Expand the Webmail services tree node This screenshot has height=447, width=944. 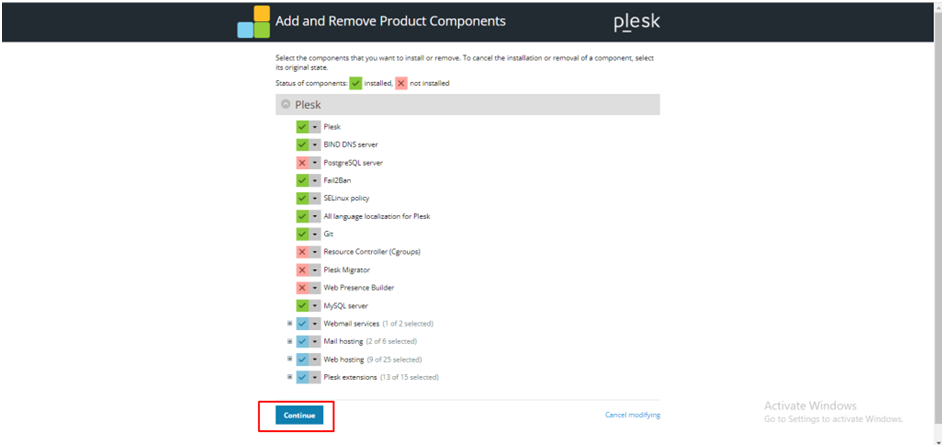(289, 324)
